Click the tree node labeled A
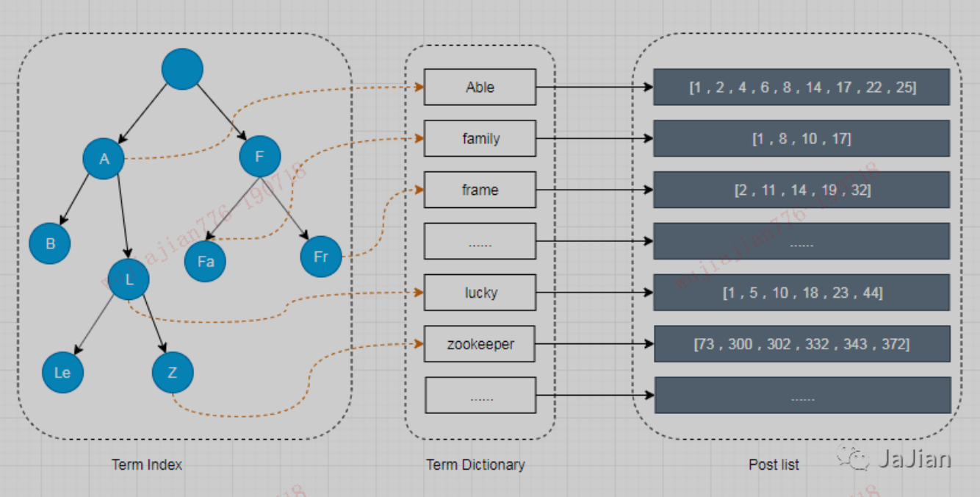This screenshot has height=497, width=980. click(104, 159)
